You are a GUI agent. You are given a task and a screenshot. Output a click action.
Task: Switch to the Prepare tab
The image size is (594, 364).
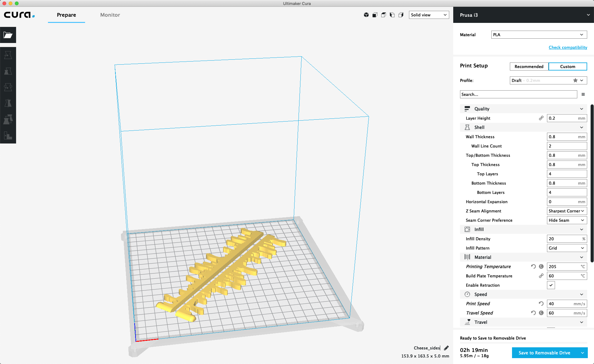(67, 15)
